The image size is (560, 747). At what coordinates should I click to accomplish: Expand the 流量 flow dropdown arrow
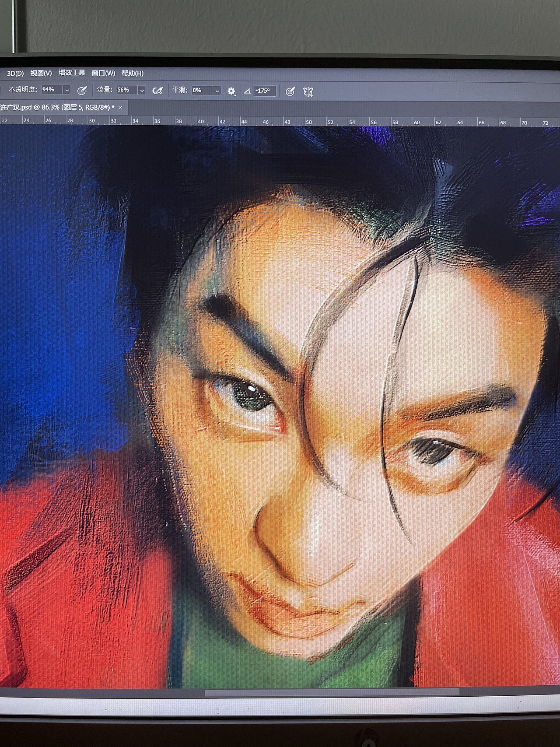(x=142, y=91)
